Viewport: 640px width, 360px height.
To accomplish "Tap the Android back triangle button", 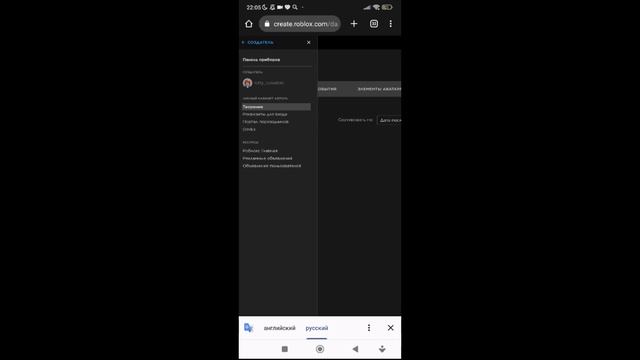I will (355, 349).
